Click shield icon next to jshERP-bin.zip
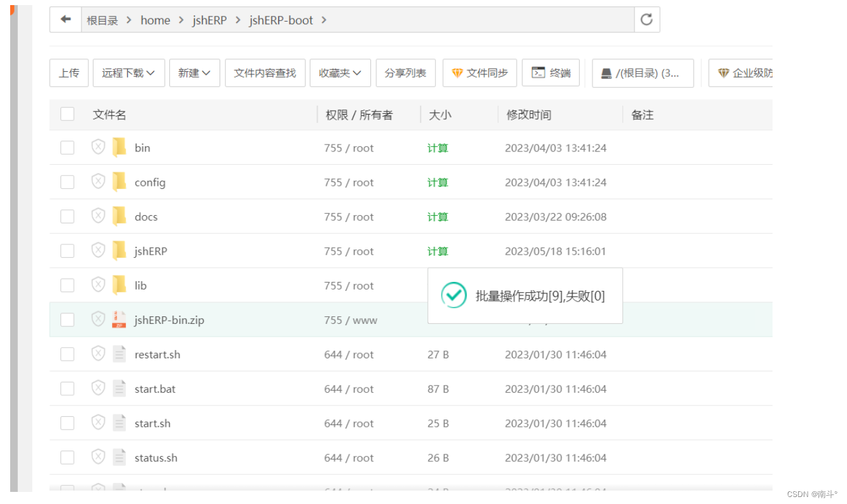Screen dimensions: 847x504 [98, 319]
